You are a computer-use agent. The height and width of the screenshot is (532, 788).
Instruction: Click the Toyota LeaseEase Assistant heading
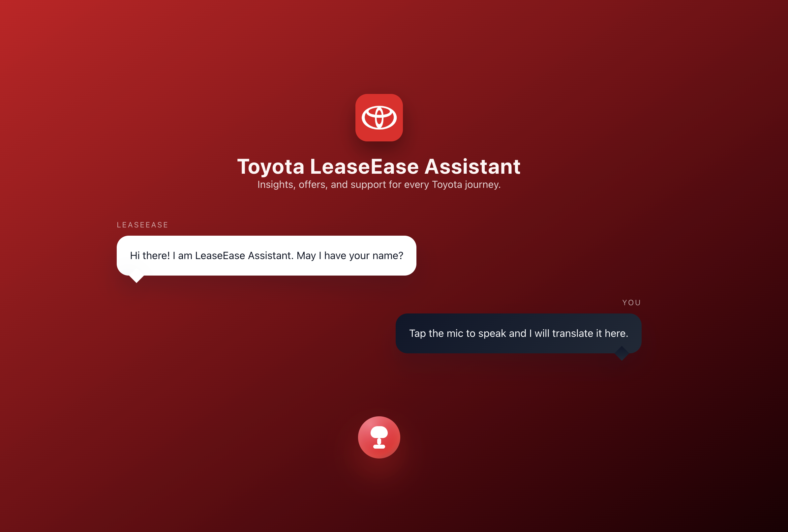point(379,166)
